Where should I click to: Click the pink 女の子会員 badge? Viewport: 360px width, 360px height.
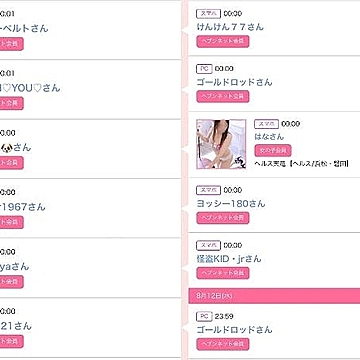pos(273,150)
